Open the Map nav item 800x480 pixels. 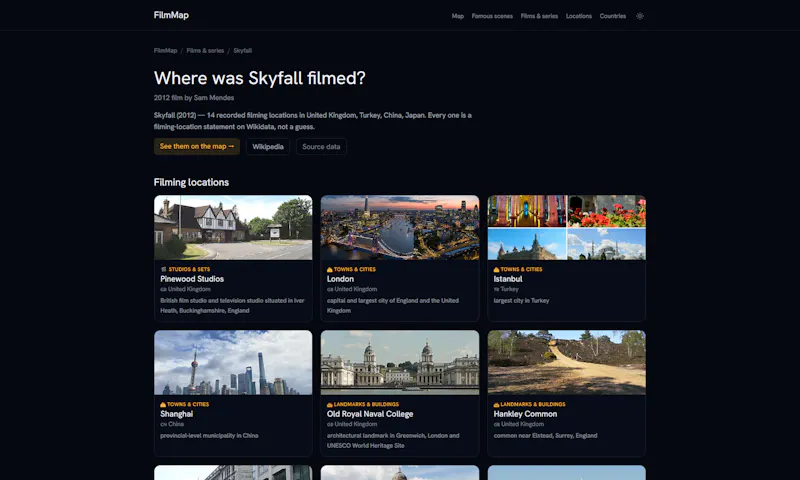pyautogui.click(x=458, y=16)
